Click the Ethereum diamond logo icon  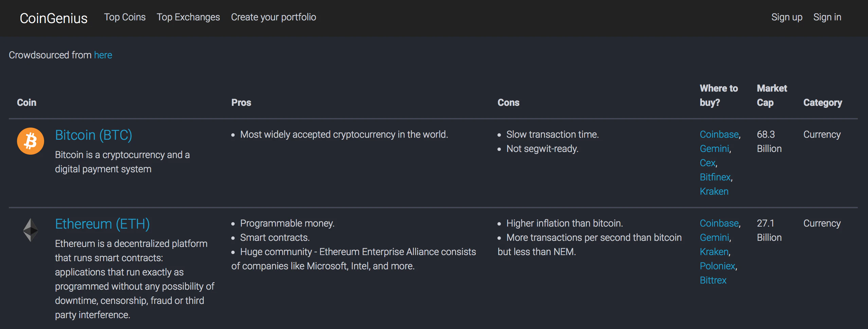[x=31, y=230]
